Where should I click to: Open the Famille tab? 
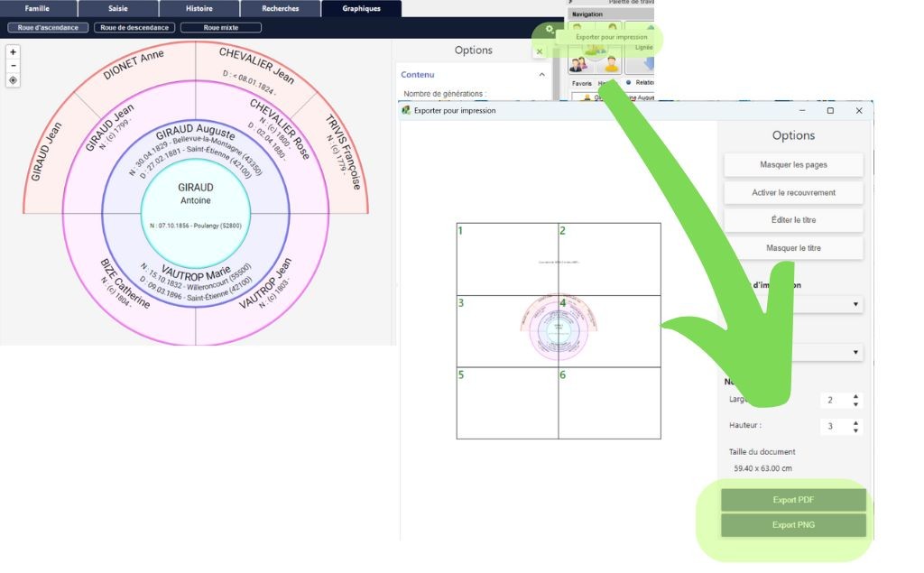coord(37,8)
